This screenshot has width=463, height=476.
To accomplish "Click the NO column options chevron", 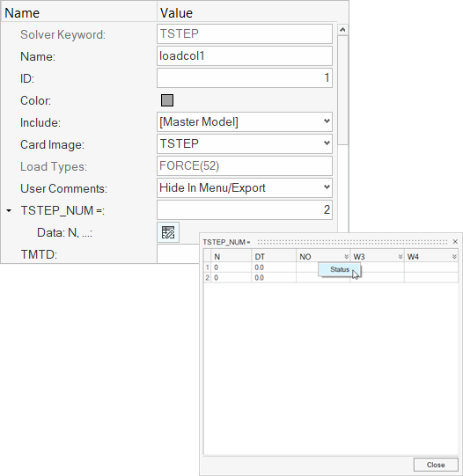I will 346,257.
